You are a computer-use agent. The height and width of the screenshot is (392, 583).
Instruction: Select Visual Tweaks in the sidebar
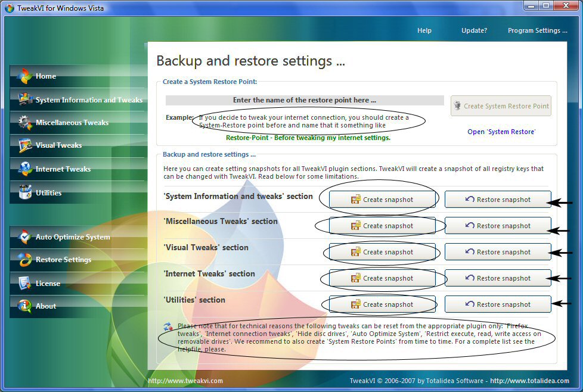[x=78, y=145]
